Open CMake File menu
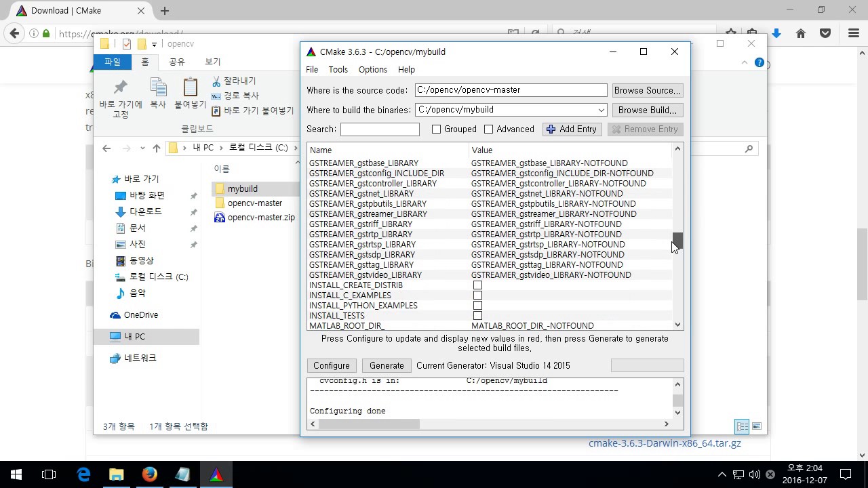Viewport: 868px width, 488px height. click(x=312, y=69)
